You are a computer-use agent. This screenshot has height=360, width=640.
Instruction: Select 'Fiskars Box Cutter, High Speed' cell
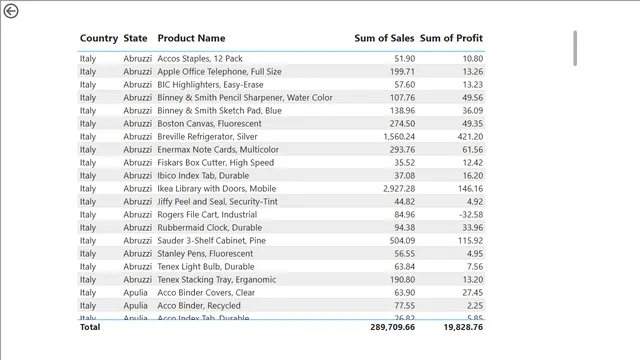[x=216, y=162]
